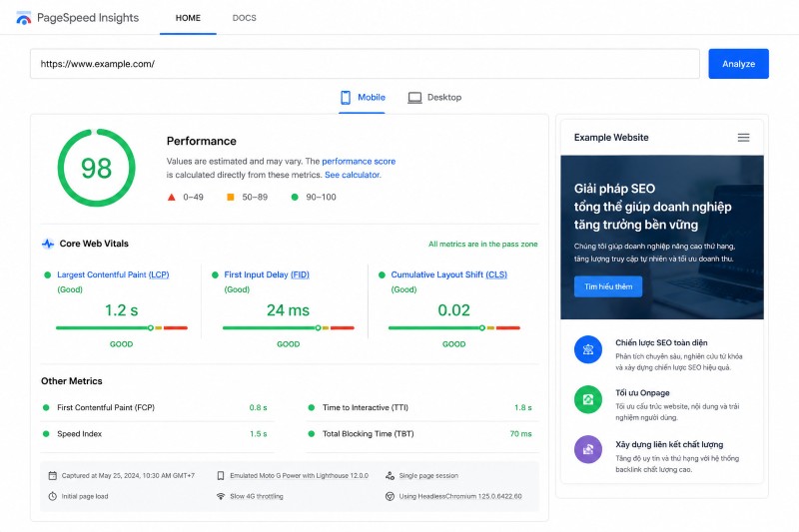Open the First Input Delay (FID) link
Screen dimensions: 799x532
point(267,274)
